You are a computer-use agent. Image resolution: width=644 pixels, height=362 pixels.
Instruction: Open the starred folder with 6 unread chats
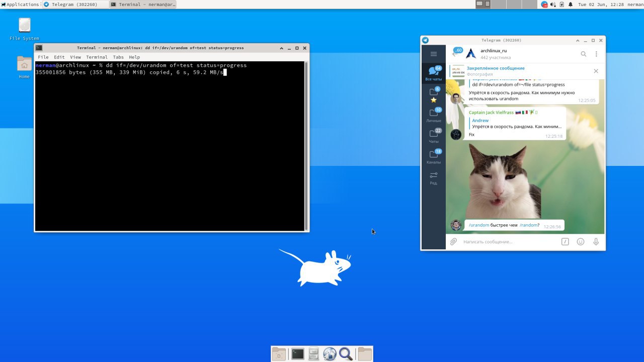coord(434,95)
